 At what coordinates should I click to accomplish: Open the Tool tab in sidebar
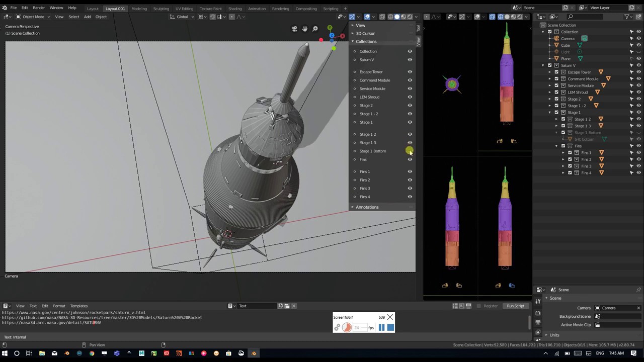[418, 28]
